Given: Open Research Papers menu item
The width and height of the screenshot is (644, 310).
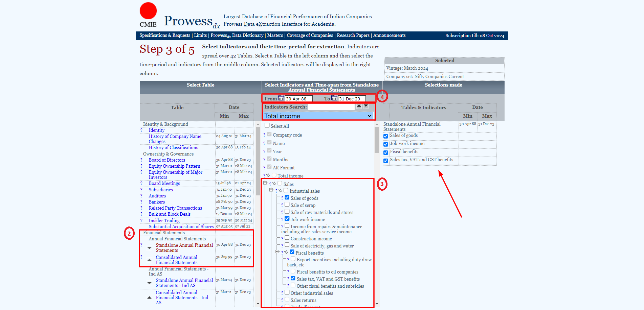Looking at the screenshot, I should (x=353, y=35).
